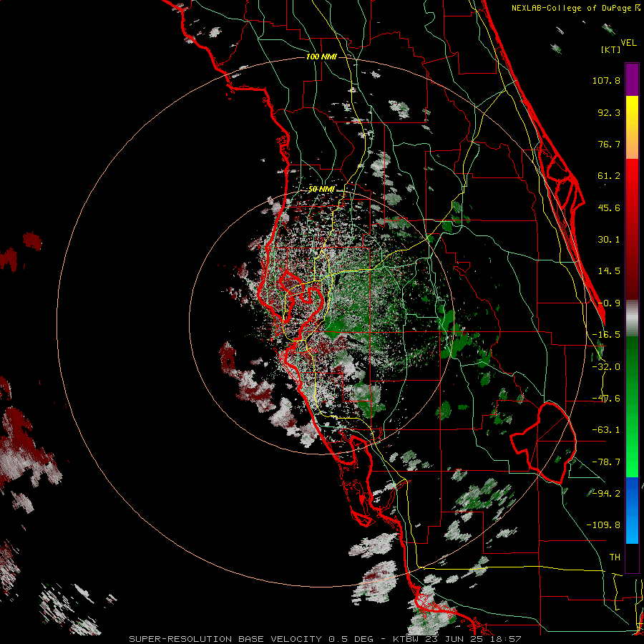Click the -47.6 velocity scale value
The image size is (644, 644).
pyautogui.click(x=606, y=399)
